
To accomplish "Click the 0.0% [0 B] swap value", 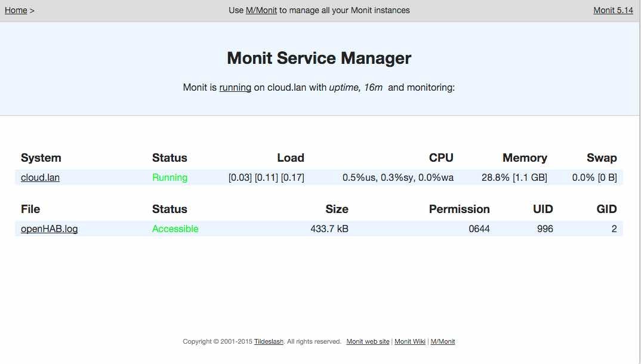I will (x=594, y=177).
